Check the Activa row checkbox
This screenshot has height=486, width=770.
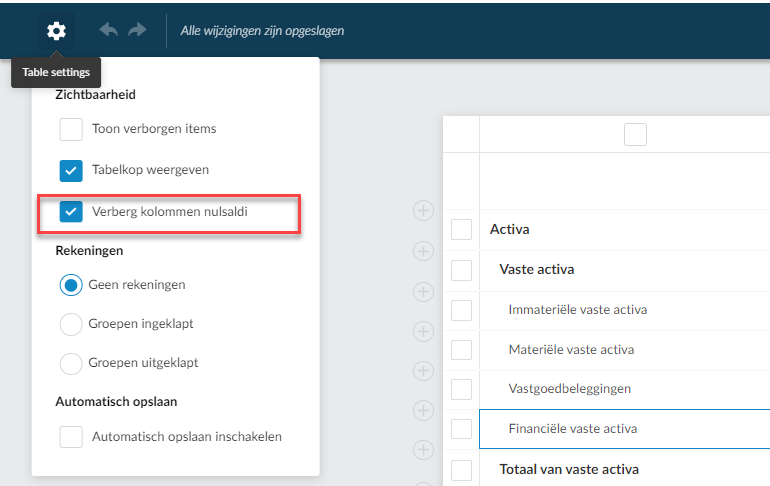[x=462, y=230]
